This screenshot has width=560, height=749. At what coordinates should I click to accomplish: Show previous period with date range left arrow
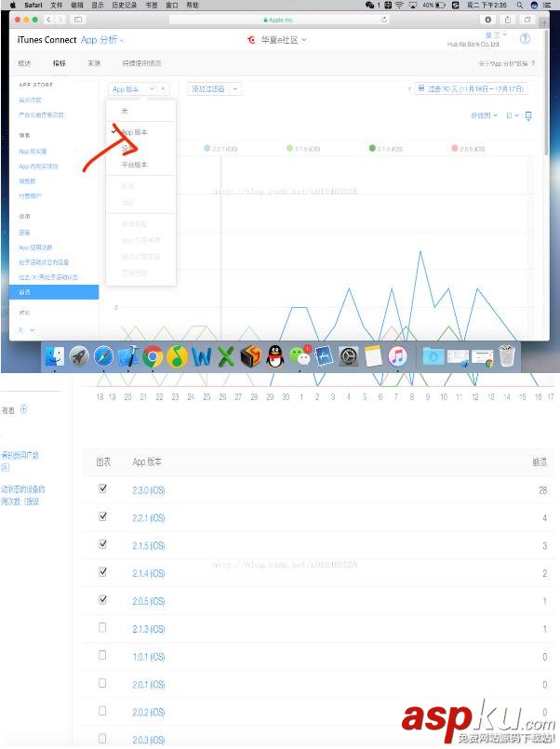tap(409, 88)
